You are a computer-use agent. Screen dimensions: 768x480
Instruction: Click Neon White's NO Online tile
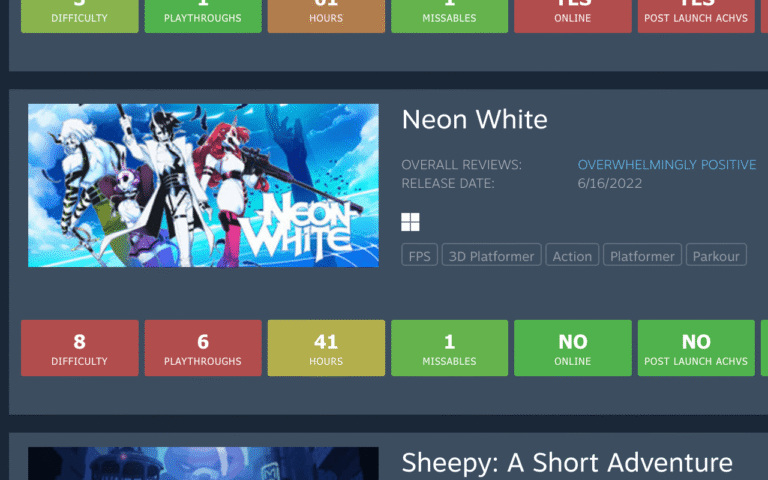[573, 348]
